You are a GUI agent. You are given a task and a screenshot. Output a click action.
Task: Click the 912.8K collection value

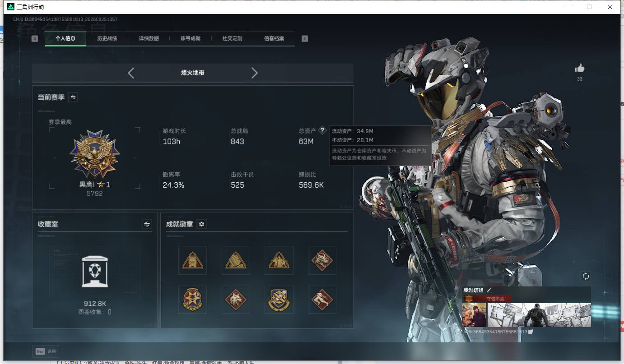coord(95,304)
